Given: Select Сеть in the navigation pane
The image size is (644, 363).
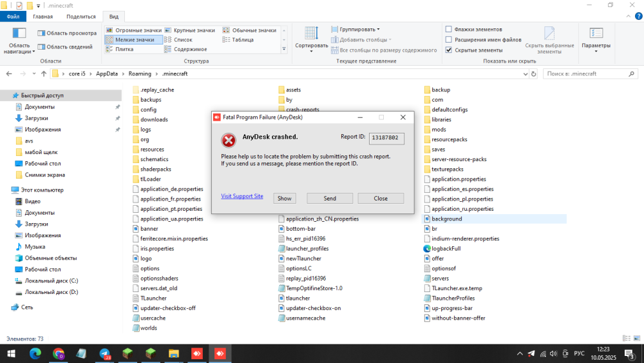Looking at the screenshot, I should click(26, 307).
